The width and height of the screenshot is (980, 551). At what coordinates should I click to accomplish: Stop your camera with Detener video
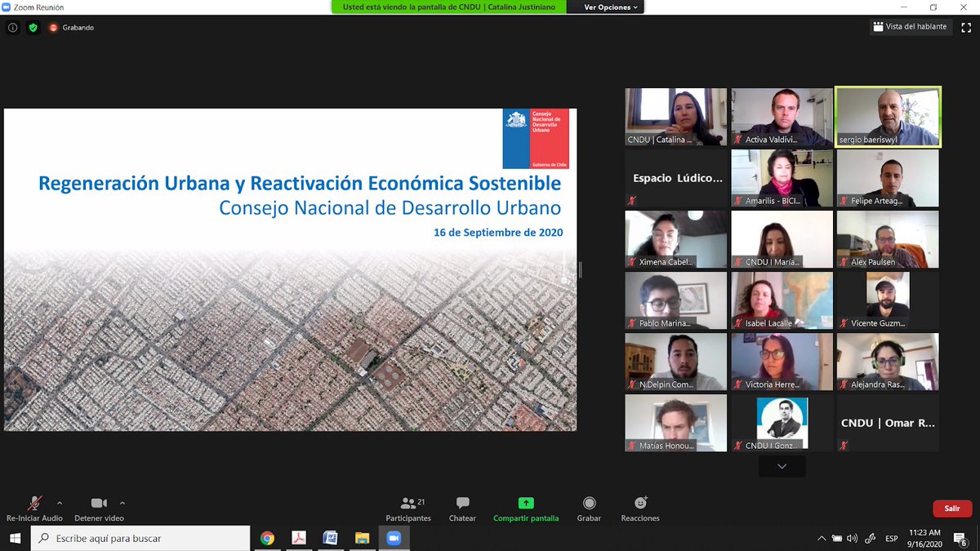coord(98,504)
